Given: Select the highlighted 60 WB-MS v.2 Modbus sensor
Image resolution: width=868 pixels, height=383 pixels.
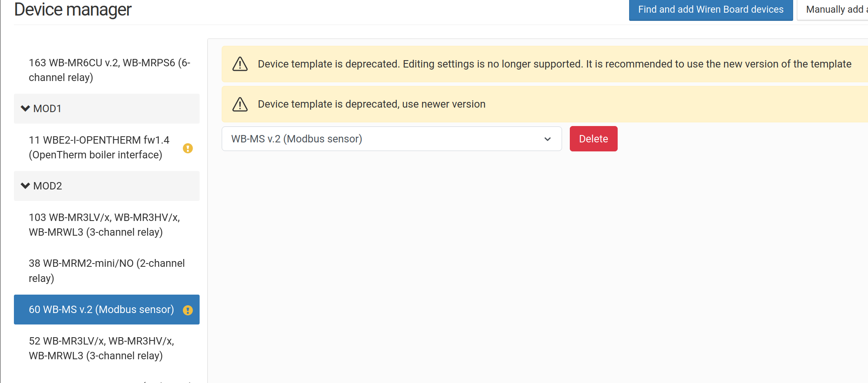Looking at the screenshot, I should point(101,309).
